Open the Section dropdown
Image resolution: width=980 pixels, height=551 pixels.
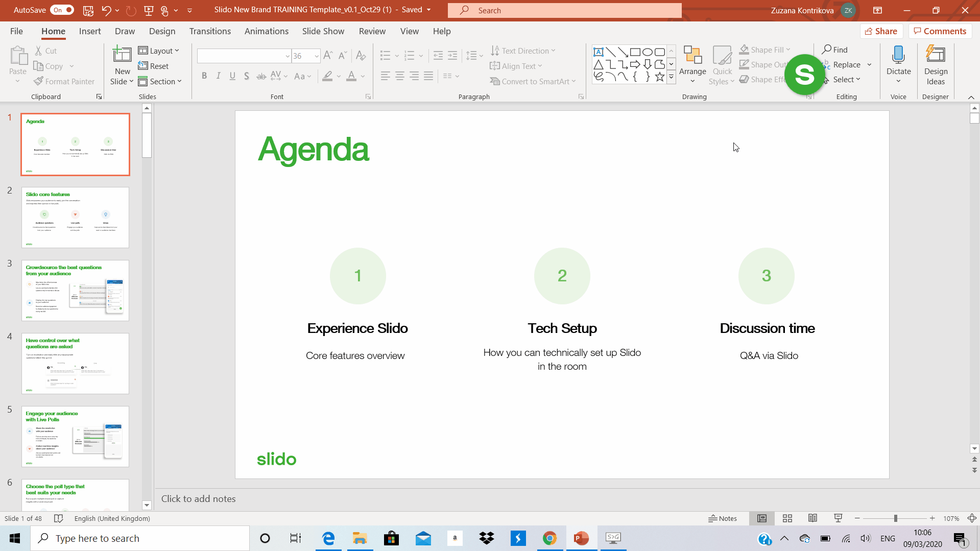[160, 81]
